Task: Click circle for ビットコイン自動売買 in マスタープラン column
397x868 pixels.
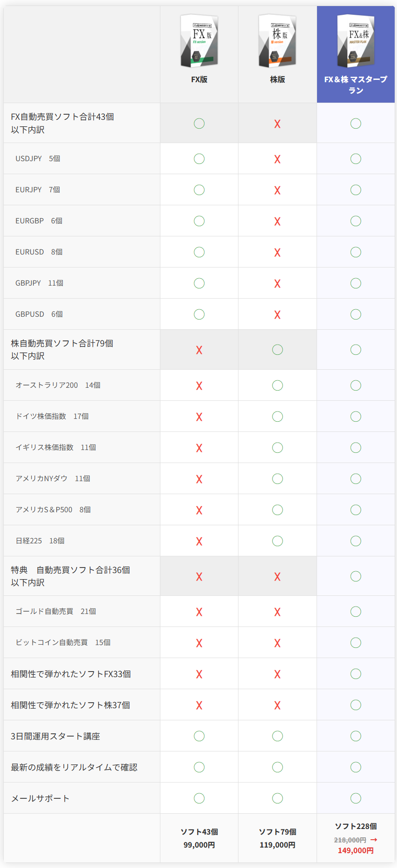Action: (x=356, y=643)
